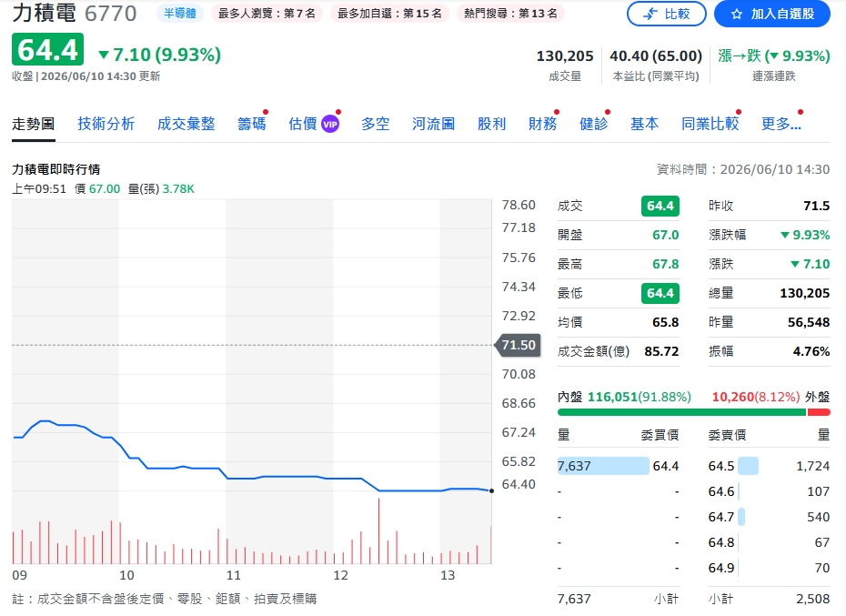Click the 熱門搜尋：第 13 名 badge

click(510, 14)
